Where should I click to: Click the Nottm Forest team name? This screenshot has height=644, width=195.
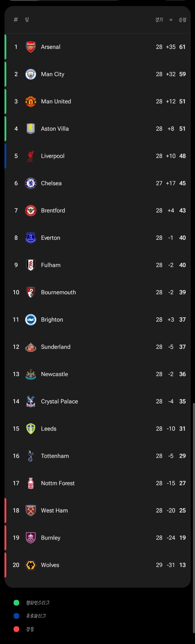[58, 483]
